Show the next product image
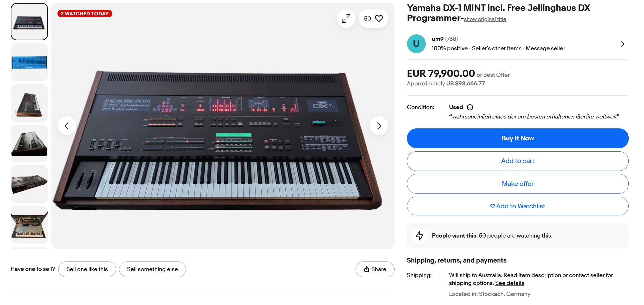This screenshot has height=305, width=644. point(379,126)
